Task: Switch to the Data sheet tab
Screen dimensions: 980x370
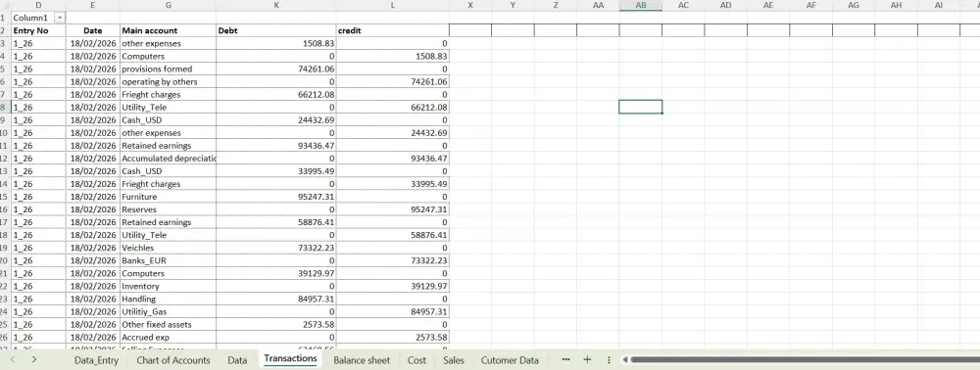Action: [x=237, y=360]
